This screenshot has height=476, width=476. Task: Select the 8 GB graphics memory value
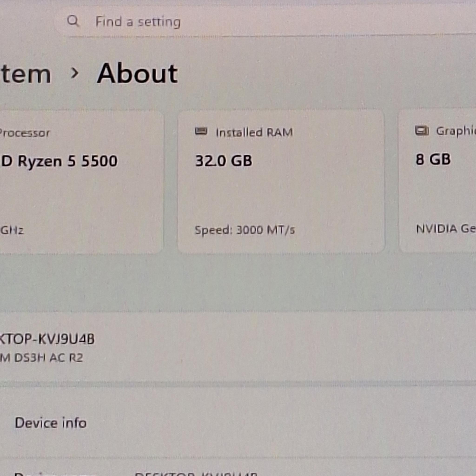click(x=433, y=159)
